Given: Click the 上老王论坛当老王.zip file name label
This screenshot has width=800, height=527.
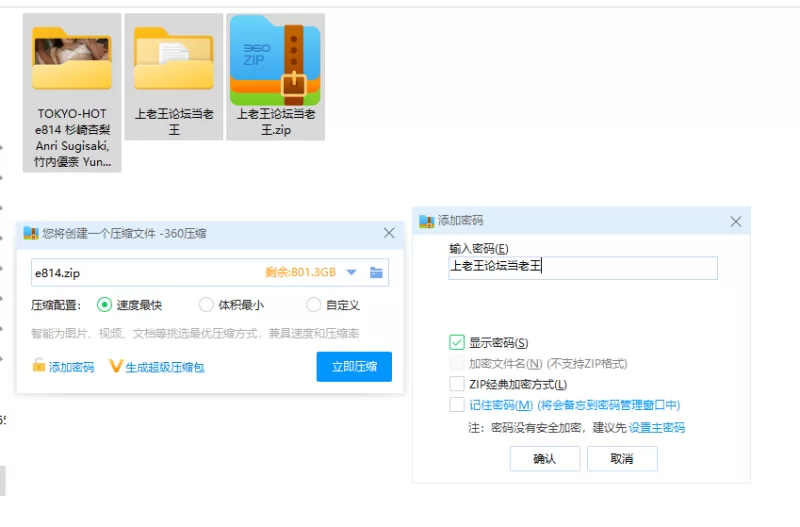Looking at the screenshot, I should point(276,121).
